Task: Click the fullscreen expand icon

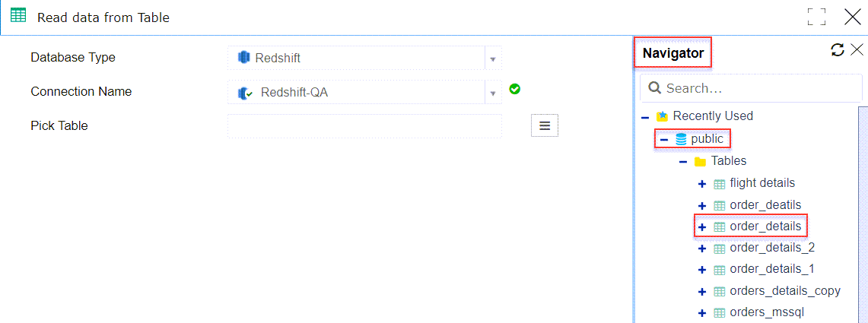Action: 816,17
